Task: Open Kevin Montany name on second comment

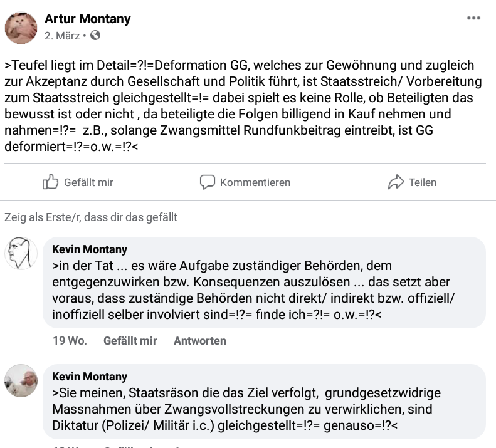Action: [x=90, y=376]
